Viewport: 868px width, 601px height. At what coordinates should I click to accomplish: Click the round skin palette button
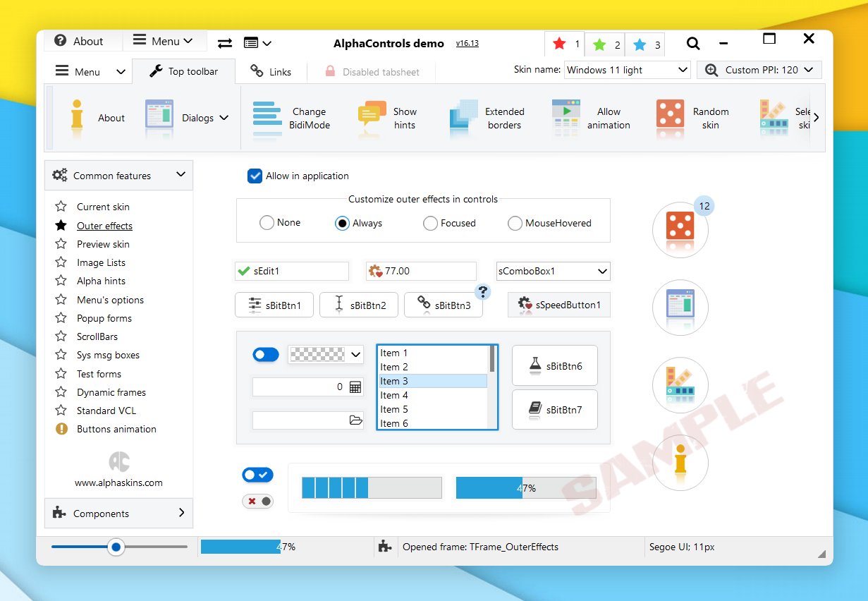[x=680, y=385]
